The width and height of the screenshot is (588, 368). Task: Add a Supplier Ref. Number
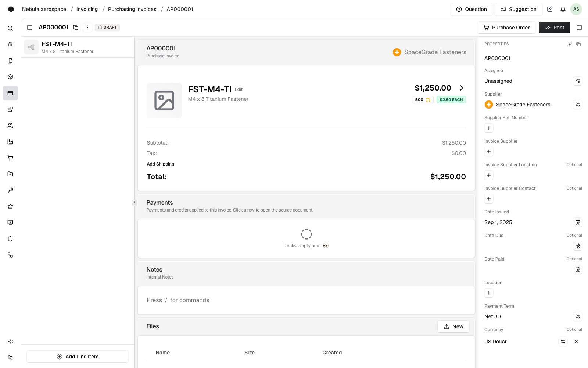coord(489,128)
